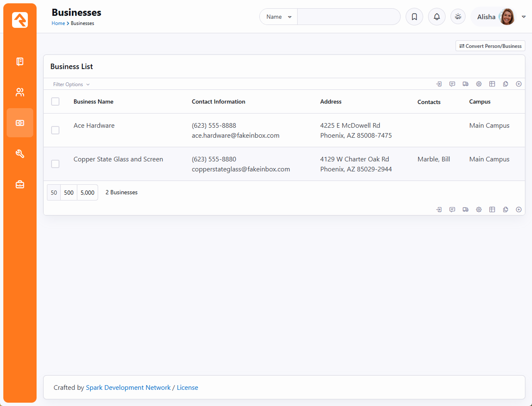532x406 pixels.
Task: Expand the Filter Options panel
Action: point(71,84)
